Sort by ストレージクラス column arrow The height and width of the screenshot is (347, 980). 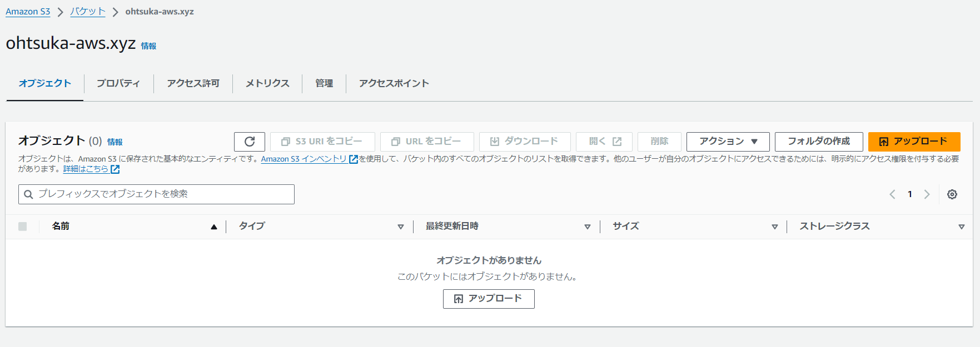point(962,227)
